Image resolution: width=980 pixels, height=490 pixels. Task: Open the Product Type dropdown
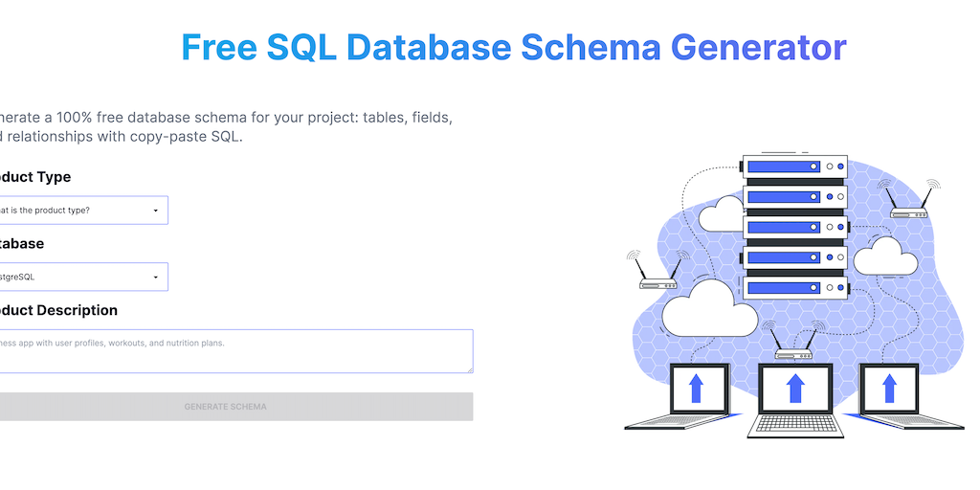tap(83, 211)
